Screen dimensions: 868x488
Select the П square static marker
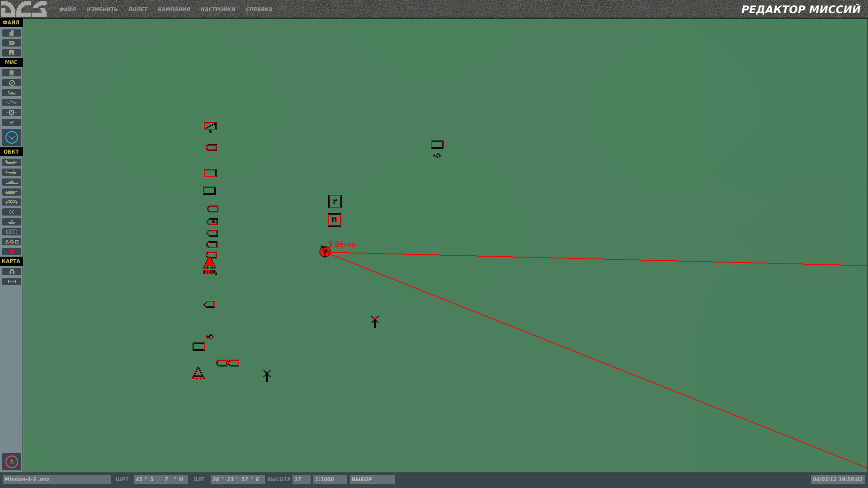335,220
